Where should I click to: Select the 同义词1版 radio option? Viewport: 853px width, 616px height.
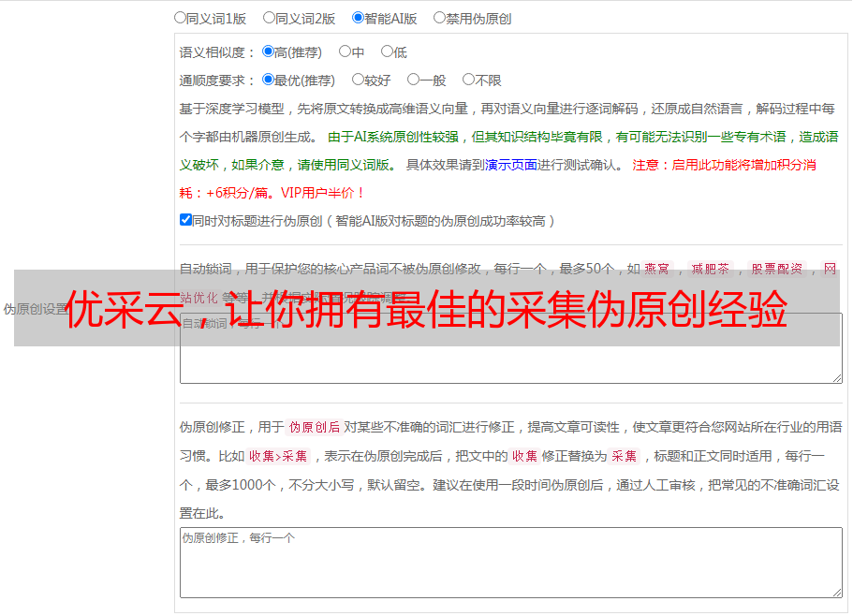click(180, 18)
